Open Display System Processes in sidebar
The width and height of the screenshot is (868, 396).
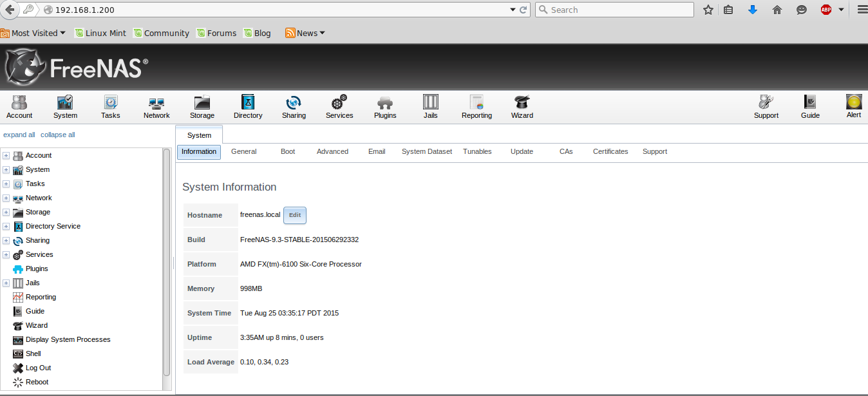[62, 339]
